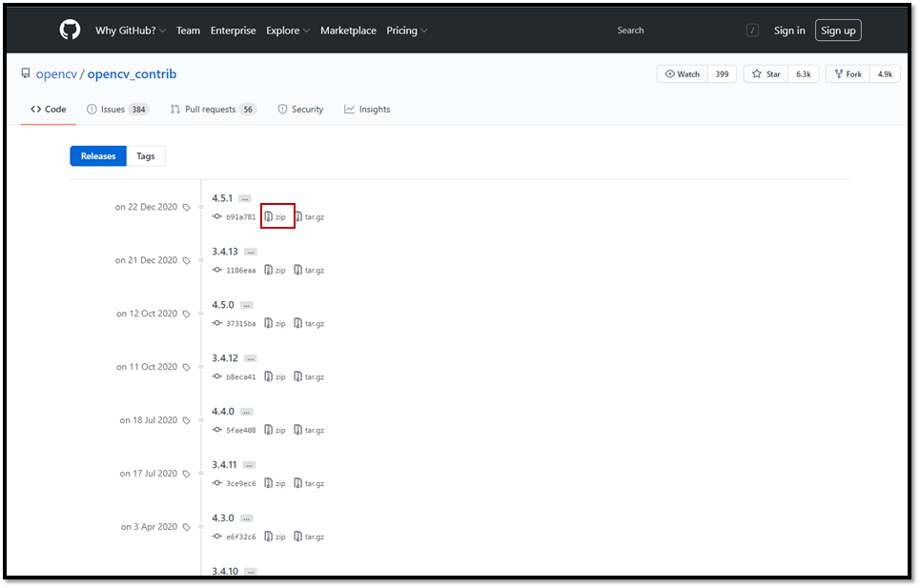Open the stargazers count 6.3k
920x588 pixels.
(x=804, y=74)
